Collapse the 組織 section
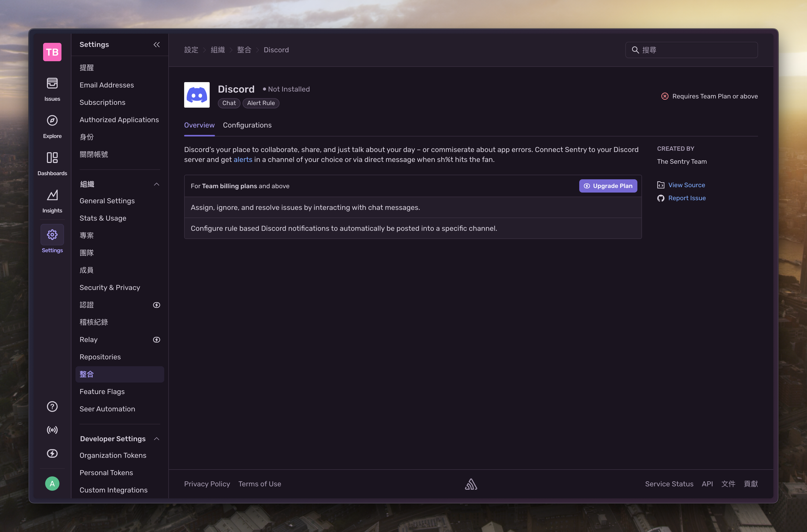Screen dimensions: 807x532 tap(156, 184)
